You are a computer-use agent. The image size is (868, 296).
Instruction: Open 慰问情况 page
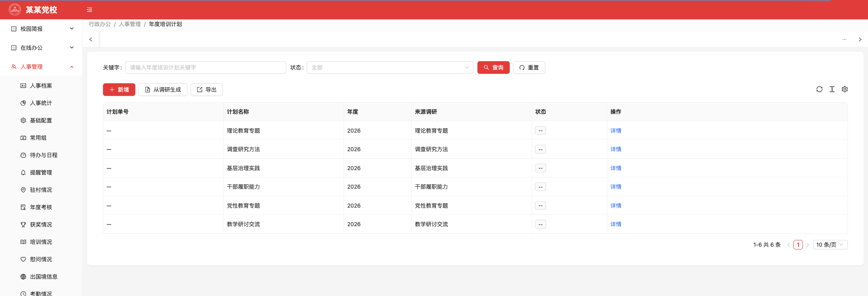(x=41, y=259)
